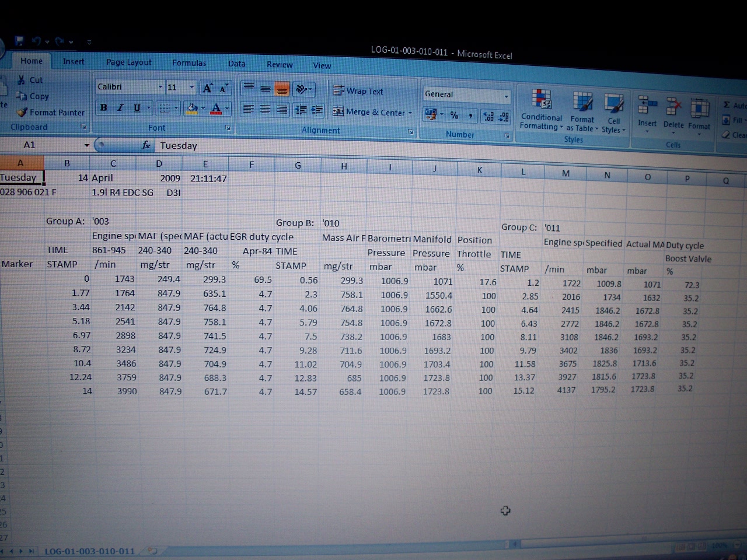Click the Increase Indent icon

point(317,110)
